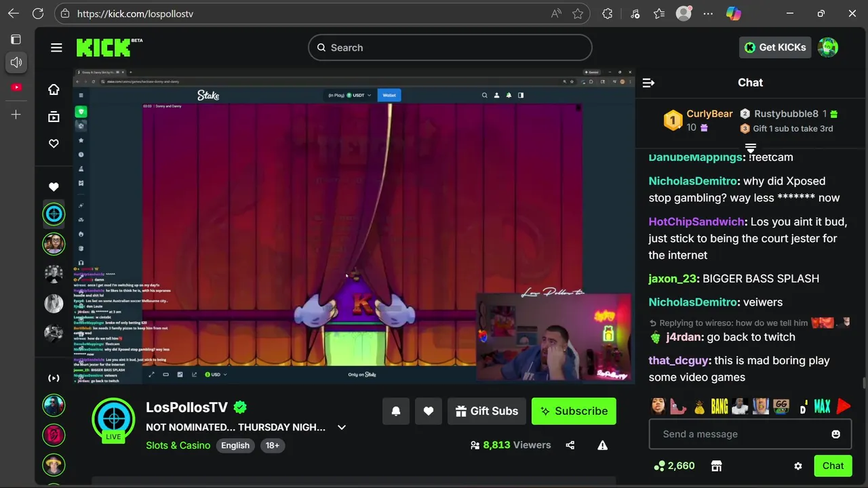Open the Edge Copilot icon
Screen dimensions: 868x488
point(733,14)
